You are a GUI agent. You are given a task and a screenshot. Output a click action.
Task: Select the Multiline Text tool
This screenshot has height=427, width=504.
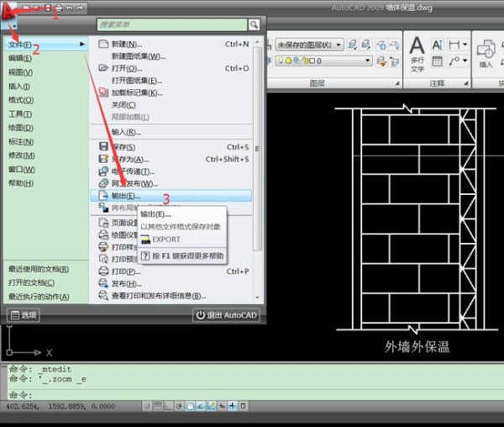(x=417, y=53)
